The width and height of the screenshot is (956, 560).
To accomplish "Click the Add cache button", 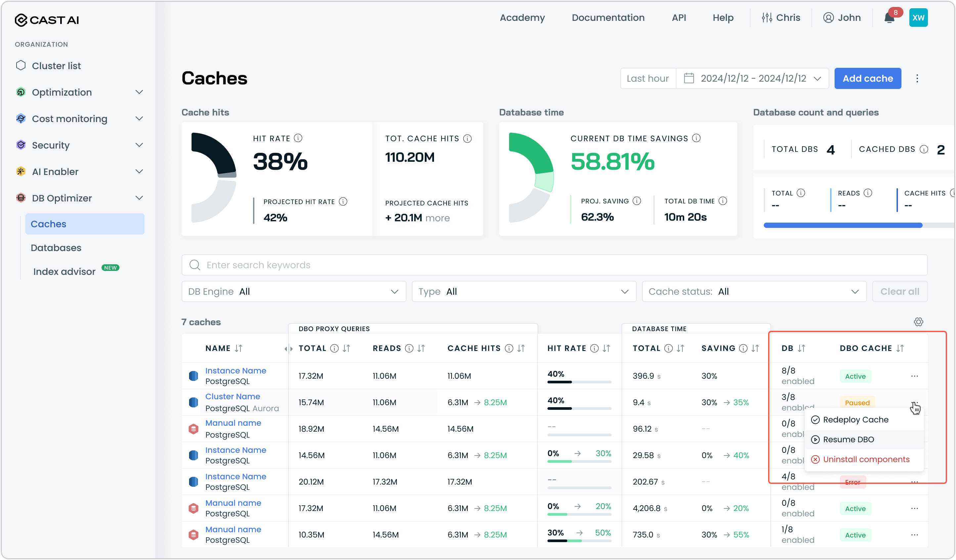I will pyautogui.click(x=867, y=78).
